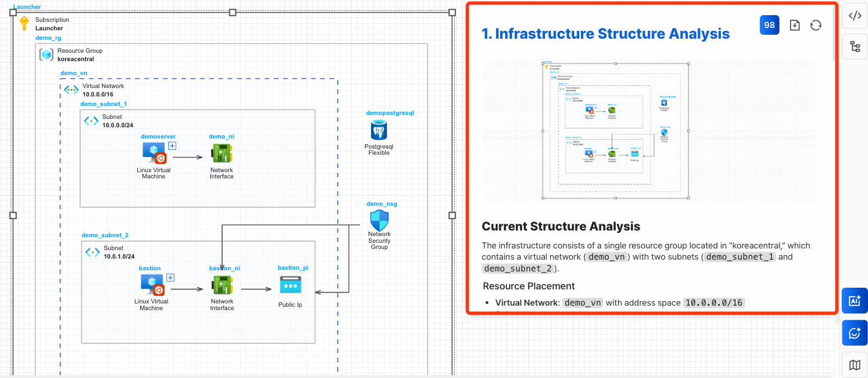The image size is (868, 378).
Task: Open the code view panel
Action: click(855, 16)
